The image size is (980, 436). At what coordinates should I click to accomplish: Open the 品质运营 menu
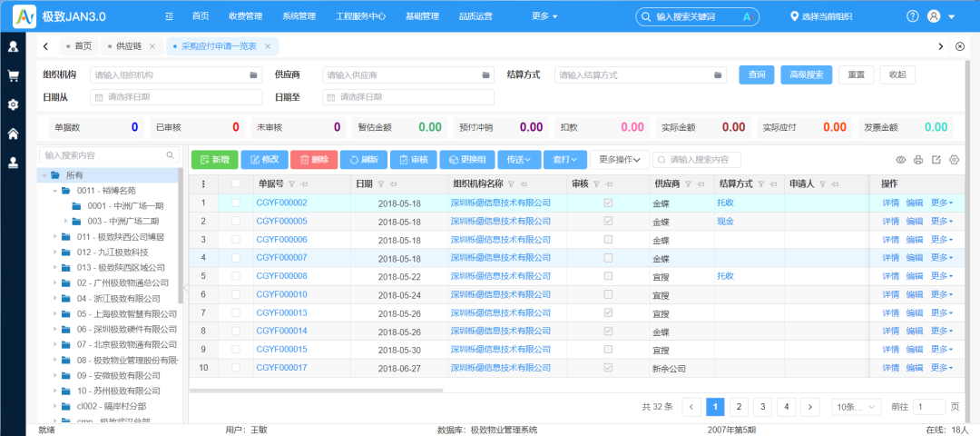pos(475,17)
